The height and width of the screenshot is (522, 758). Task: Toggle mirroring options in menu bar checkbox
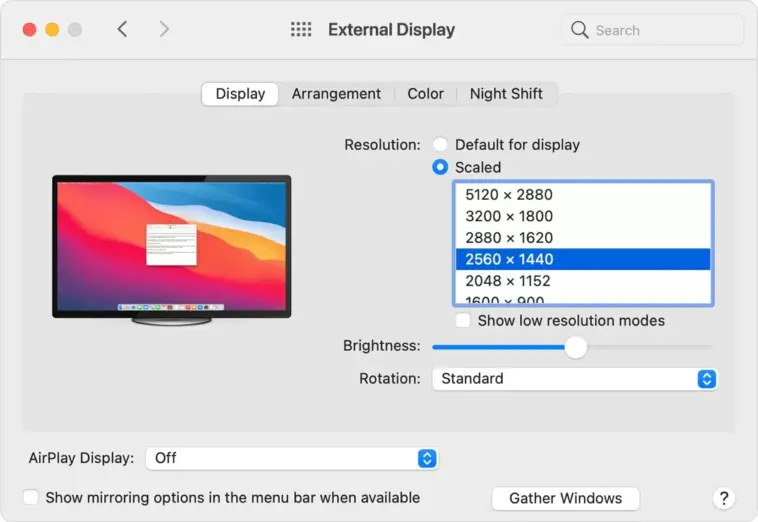(x=31, y=497)
